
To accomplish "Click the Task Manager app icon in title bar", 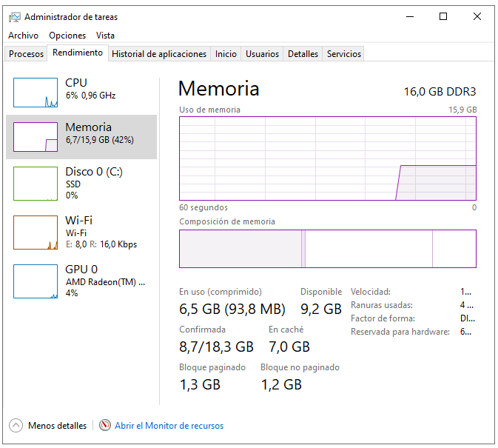I will click(x=14, y=17).
